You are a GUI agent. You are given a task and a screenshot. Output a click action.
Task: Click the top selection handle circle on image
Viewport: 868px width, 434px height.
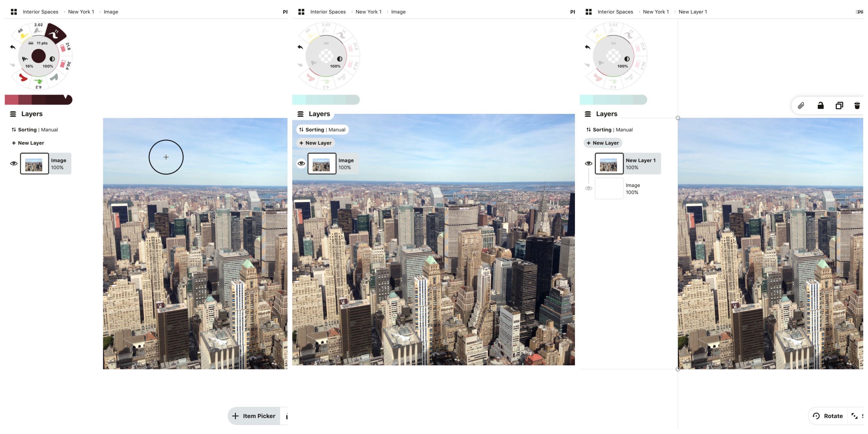pyautogui.click(x=678, y=118)
